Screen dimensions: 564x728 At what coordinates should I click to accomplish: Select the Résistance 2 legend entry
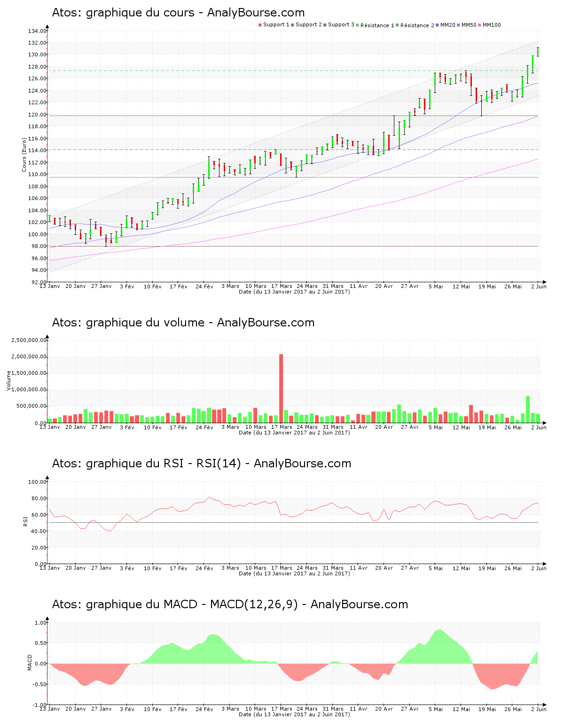pyautogui.click(x=415, y=25)
